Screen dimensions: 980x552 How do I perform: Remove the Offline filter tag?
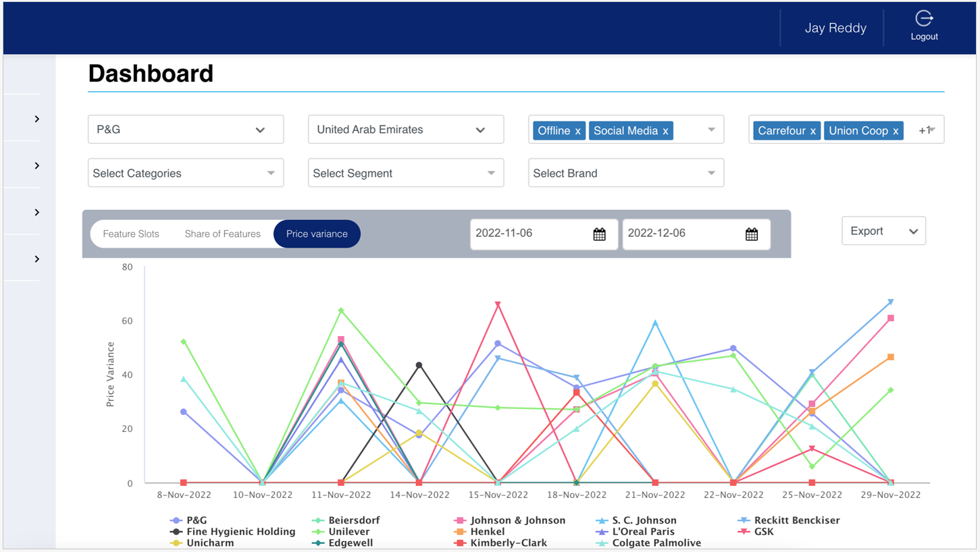tap(578, 131)
